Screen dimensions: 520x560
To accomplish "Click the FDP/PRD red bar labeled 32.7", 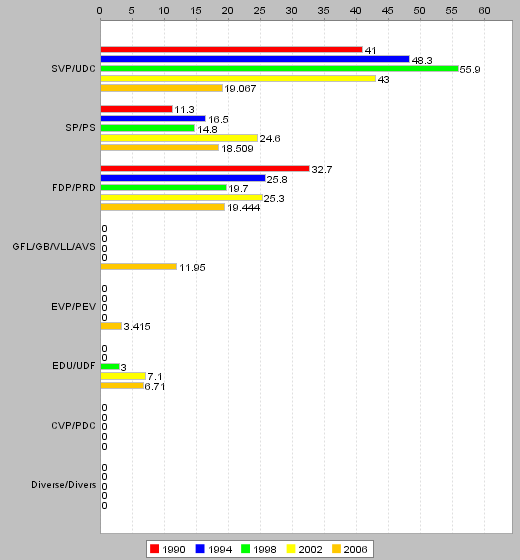I will 205,169.
